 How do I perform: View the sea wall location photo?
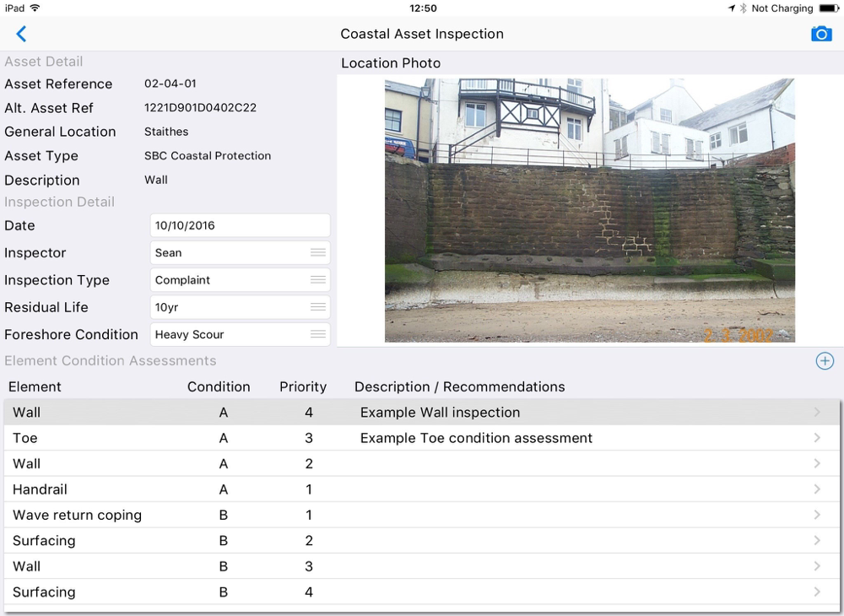point(589,210)
